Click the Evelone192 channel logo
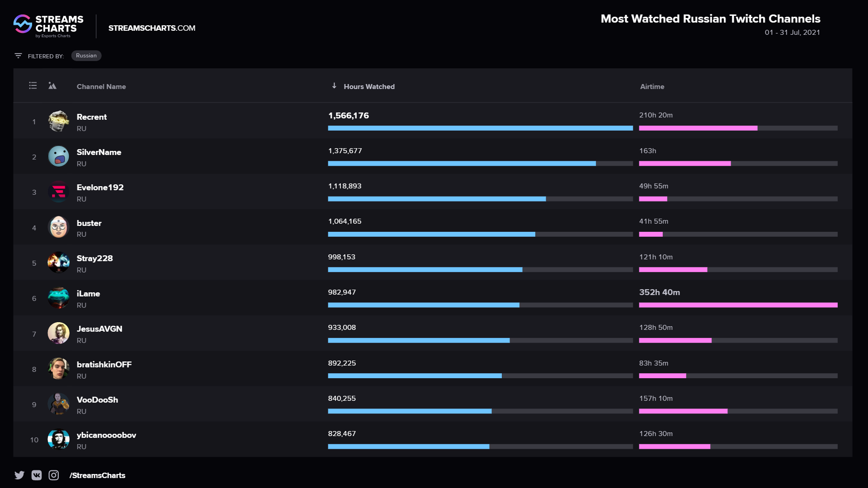Image resolution: width=868 pixels, height=488 pixels. [58, 192]
